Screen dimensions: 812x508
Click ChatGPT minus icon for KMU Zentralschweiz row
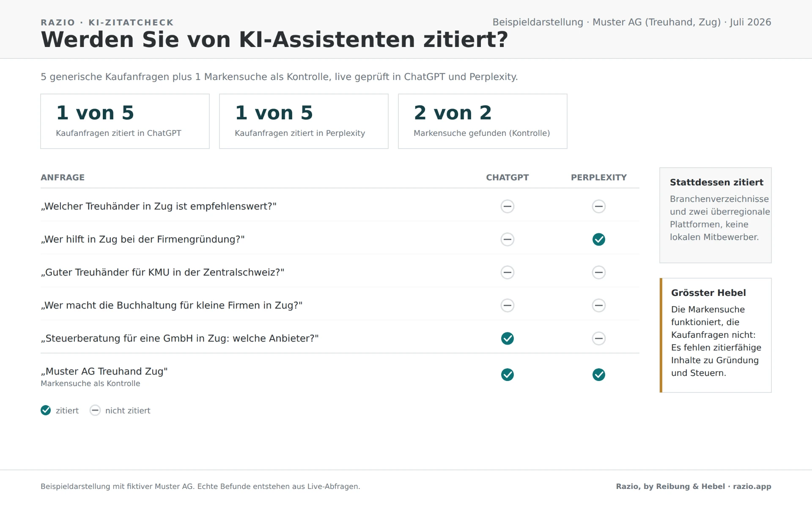pyautogui.click(x=507, y=272)
